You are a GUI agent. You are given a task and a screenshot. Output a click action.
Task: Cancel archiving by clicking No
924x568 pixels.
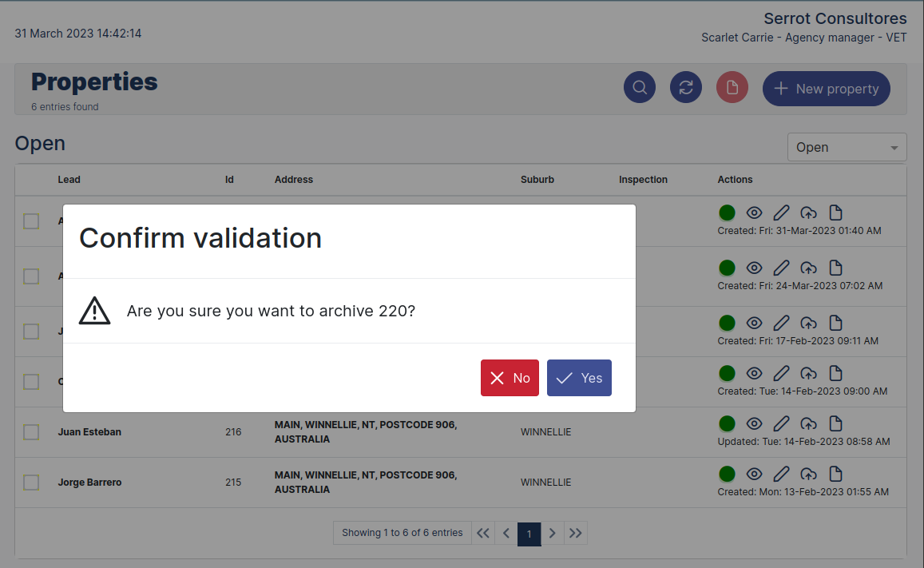pos(510,378)
